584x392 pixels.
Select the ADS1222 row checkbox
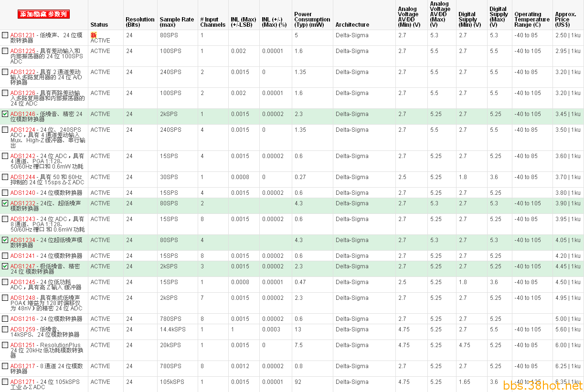click(5, 72)
